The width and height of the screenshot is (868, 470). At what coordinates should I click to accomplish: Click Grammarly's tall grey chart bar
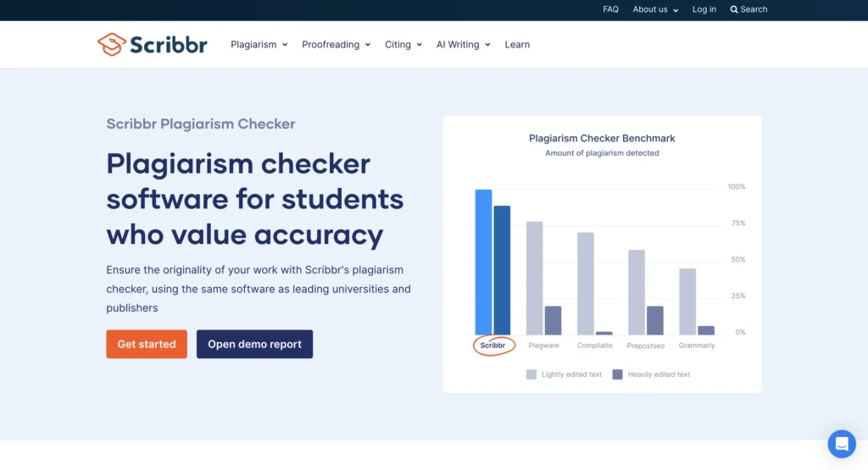point(687,301)
